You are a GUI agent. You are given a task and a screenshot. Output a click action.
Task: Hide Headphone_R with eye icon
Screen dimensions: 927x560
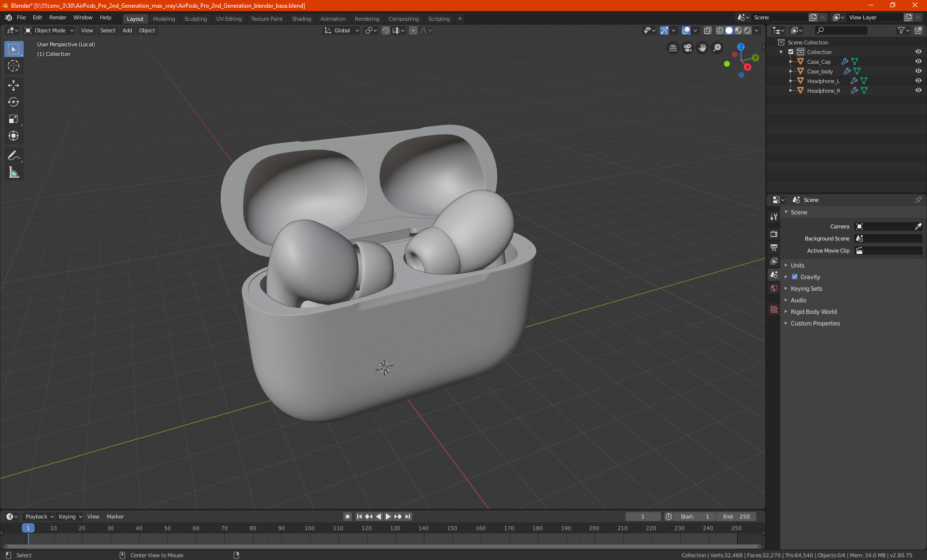918,90
